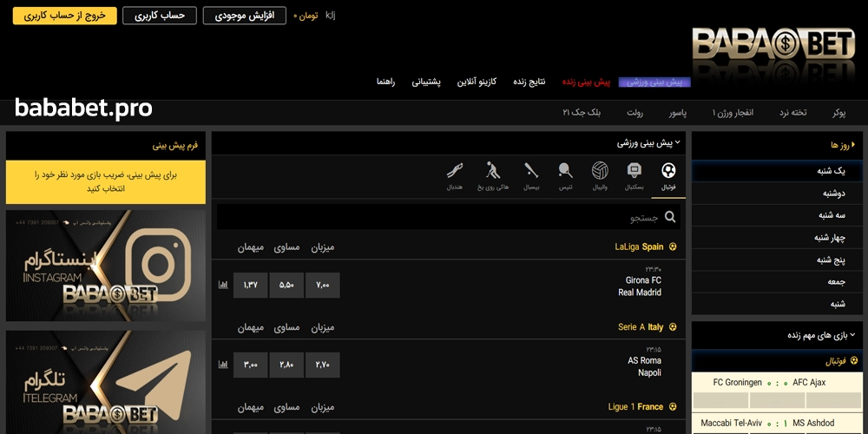
Task: Click the ball icon beside LaLiga Spain
Action: pos(673,247)
